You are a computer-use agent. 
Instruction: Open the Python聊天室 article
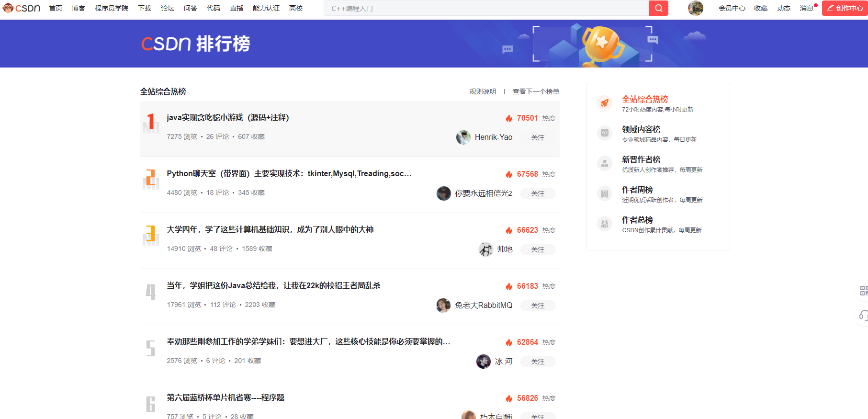pyautogui.click(x=289, y=174)
